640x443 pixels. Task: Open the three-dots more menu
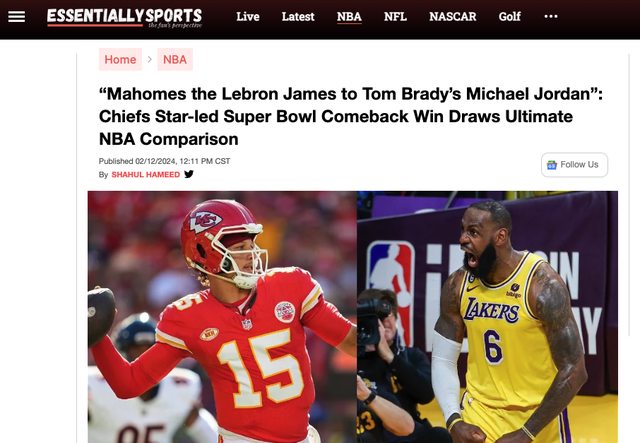tap(551, 16)
